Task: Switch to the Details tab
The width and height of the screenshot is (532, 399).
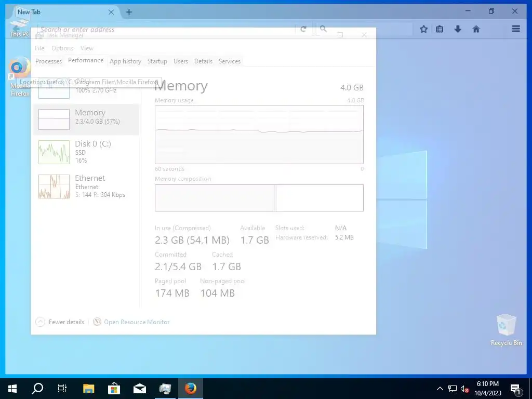Action: [203, 61]
